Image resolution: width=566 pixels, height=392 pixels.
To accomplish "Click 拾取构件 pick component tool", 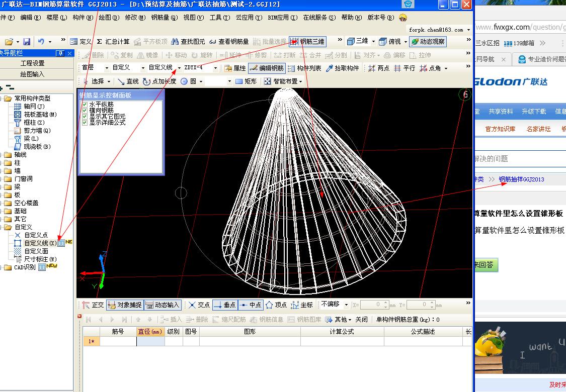I will (342, 68).
